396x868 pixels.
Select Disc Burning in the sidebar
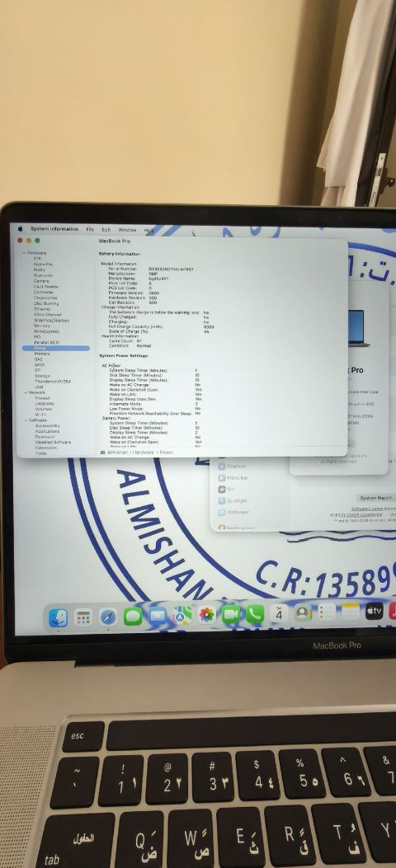pyautogui.click(x=46, y=303)
